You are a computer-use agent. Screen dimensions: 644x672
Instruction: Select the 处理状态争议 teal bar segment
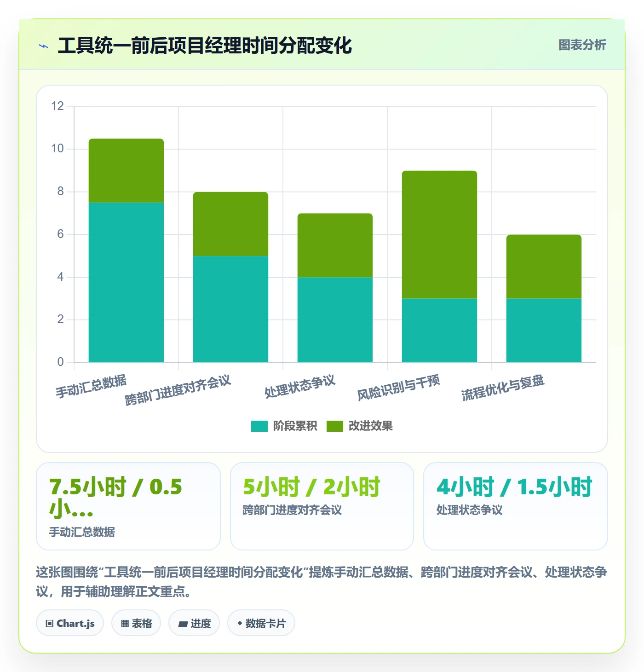pyautogui.click(x=335, y=320)
